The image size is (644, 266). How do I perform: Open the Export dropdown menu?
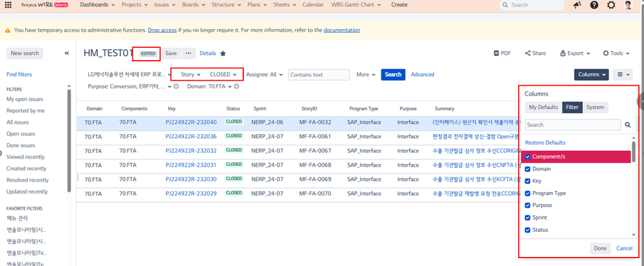tap(574, 54)
